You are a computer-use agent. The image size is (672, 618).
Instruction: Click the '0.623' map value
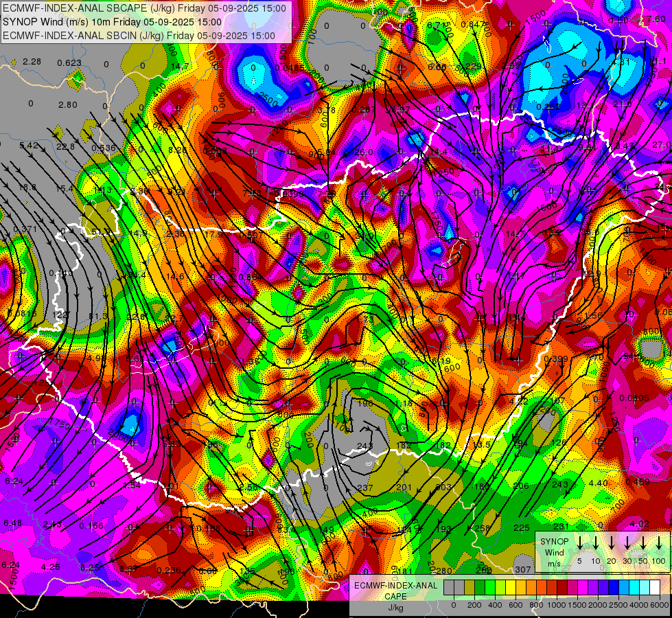click(x=69, y=63)
